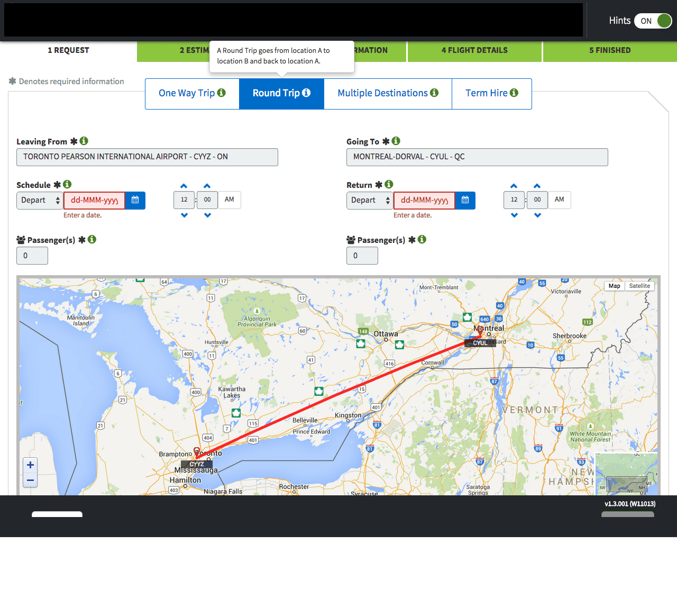Viewport: 677px width, 616px height.
Task: Turn off the Hints toggle
Action: coord(653,21)
